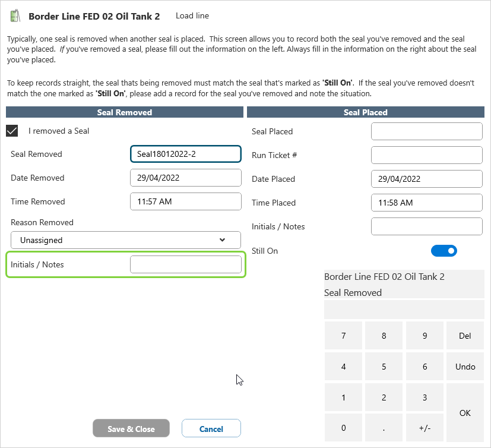491x448 pixels.
Task: Click the oil tank icon beside the title
Action: (x=15, y=16)
